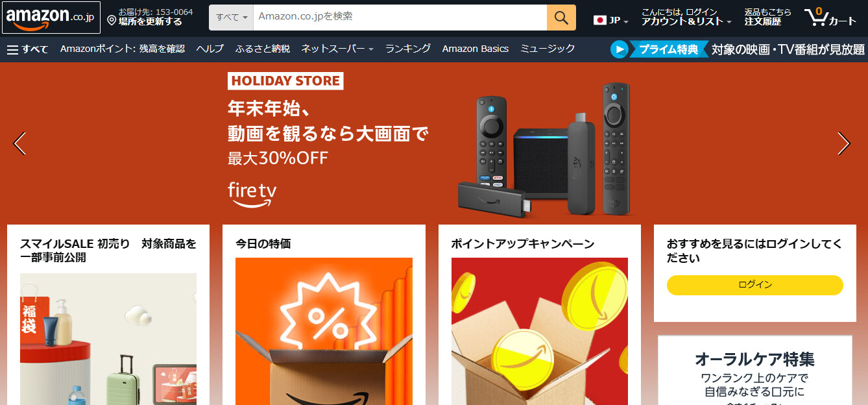Expand the すべて search category dropdown
868x405 pixels.
point(231,17)
